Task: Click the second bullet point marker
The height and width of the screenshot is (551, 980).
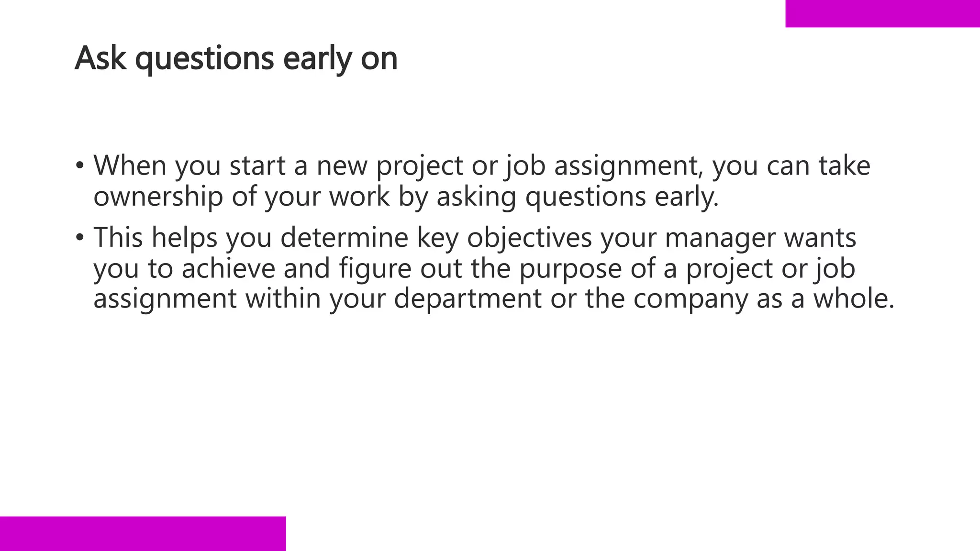Action: pos(79,237)
